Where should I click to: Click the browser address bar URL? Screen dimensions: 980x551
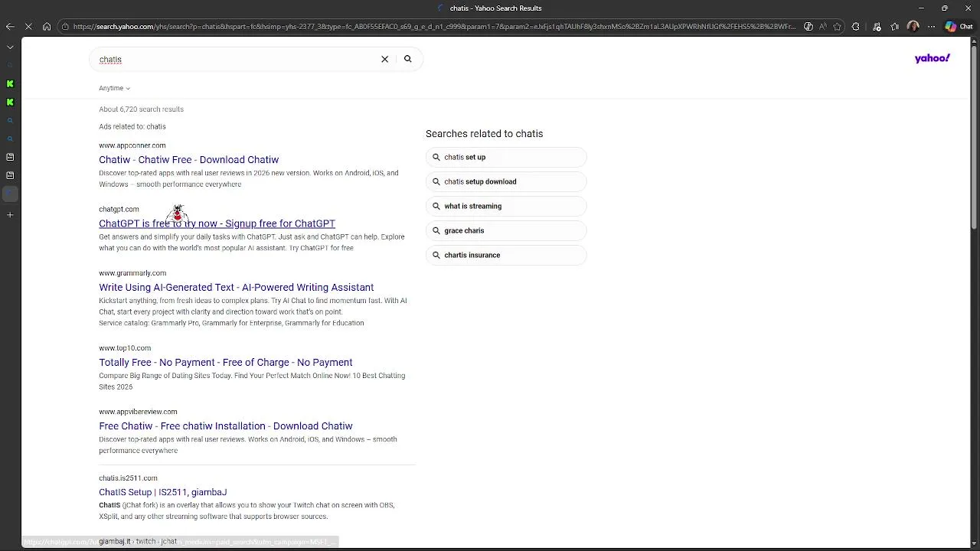(434, 27)
